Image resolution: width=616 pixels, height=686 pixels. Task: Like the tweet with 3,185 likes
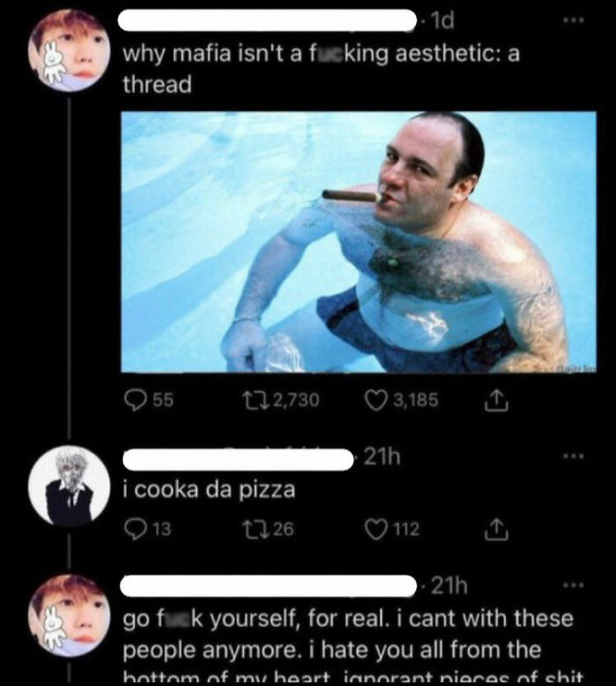(x=375, y=400)
